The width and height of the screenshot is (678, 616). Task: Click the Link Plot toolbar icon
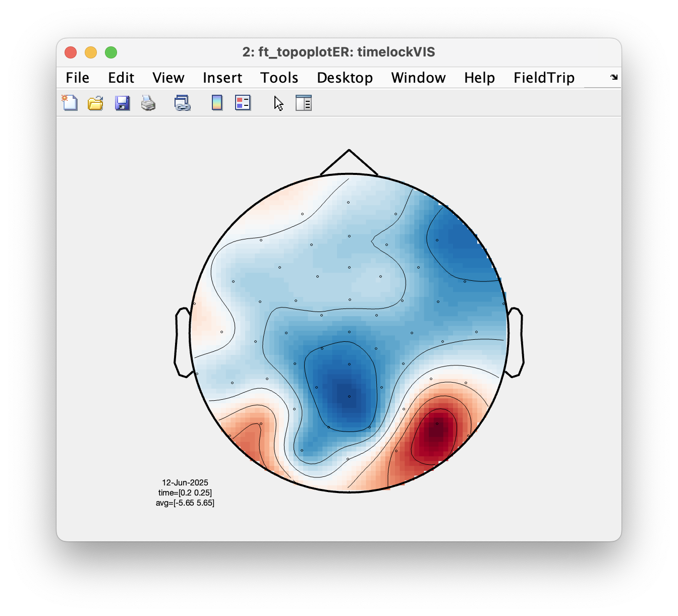(x=182, y=103)
